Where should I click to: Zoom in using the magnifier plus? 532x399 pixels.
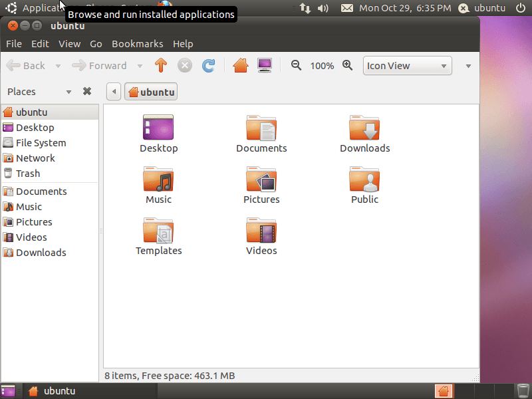[347, 65]
